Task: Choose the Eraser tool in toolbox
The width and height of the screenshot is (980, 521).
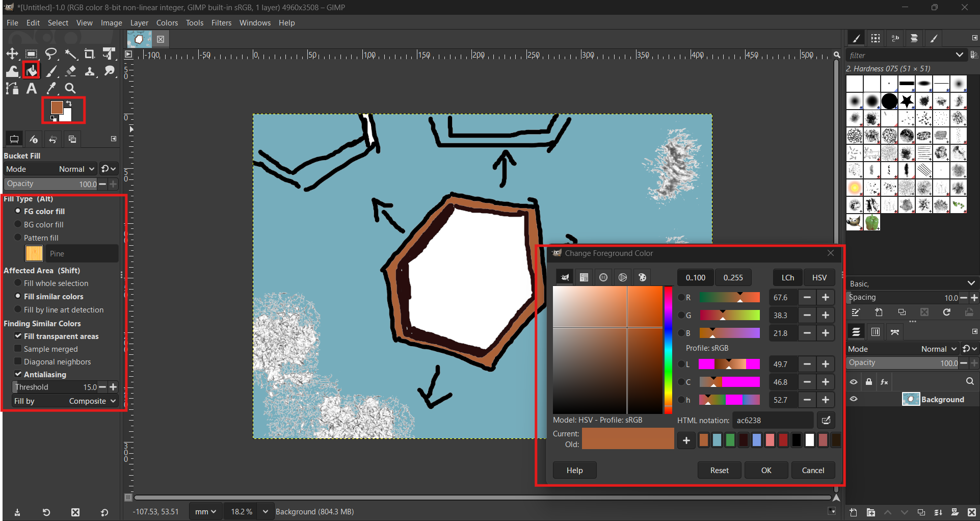Action: click(x=71, y=71)
